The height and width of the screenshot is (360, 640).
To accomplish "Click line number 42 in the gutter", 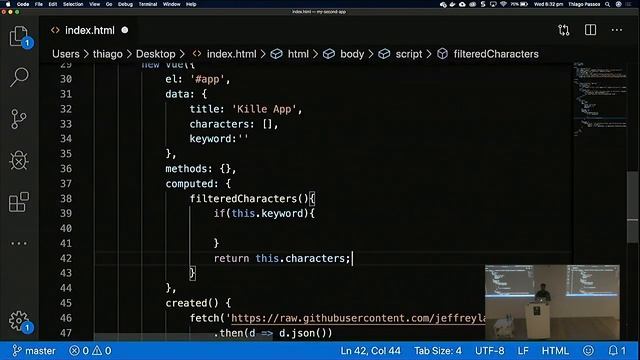I will pyautogui.click(x=66, y=258).
